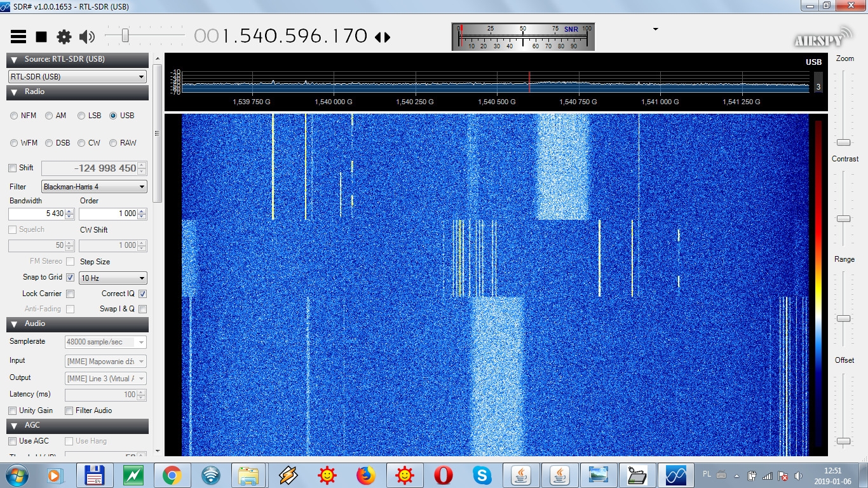Enable the Shift checkbox
868x488 pixels.
(13, 168)
